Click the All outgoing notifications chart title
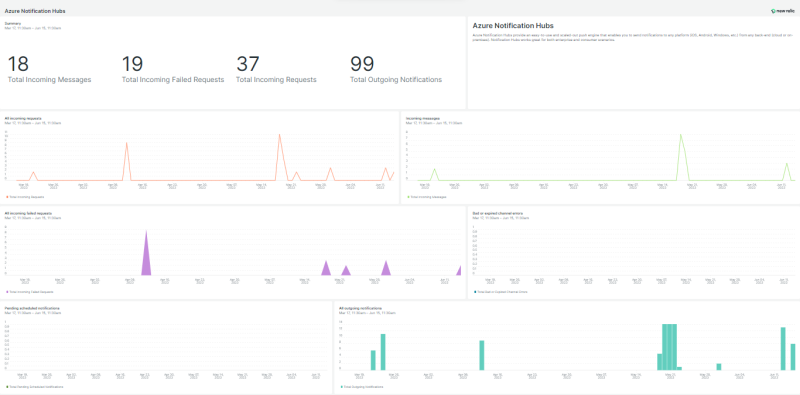The width and height of the screenshot is (800, 395). coord(361,309)
